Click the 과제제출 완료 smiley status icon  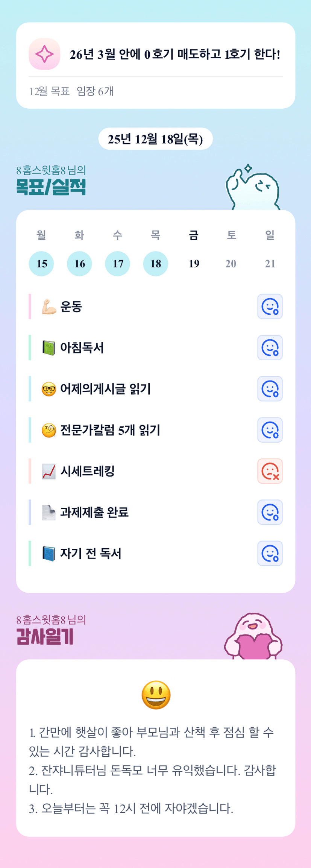(270, 512)
